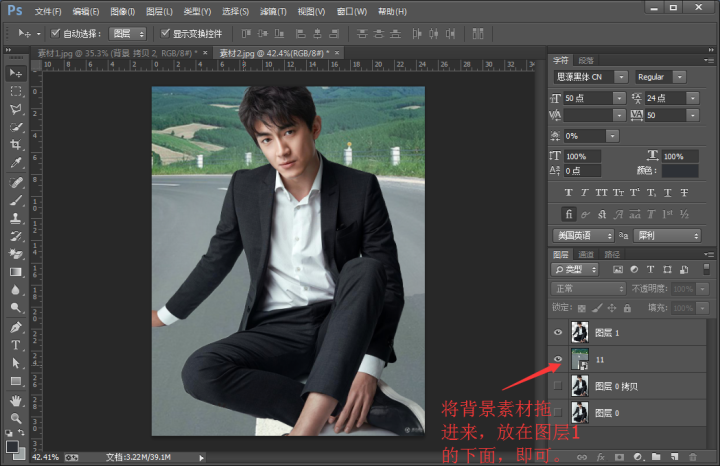The width and height of the screenshot is (720, 466).
Task: Select the Lasso tool
Action: tap(16, 109)
